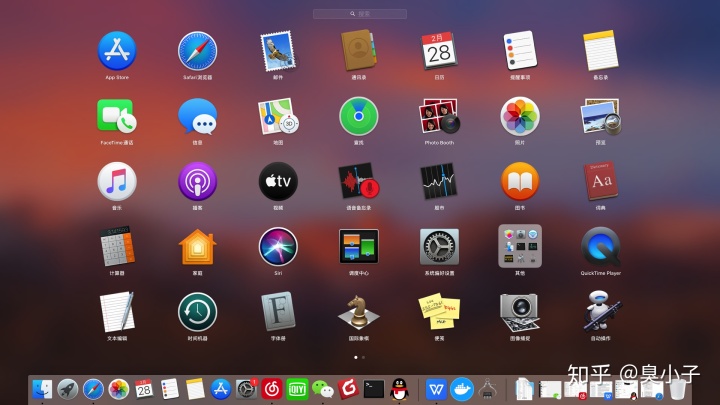This screenshot has width=720, height=405.
Task: Launch the Music app
Action: click(117, 181)
